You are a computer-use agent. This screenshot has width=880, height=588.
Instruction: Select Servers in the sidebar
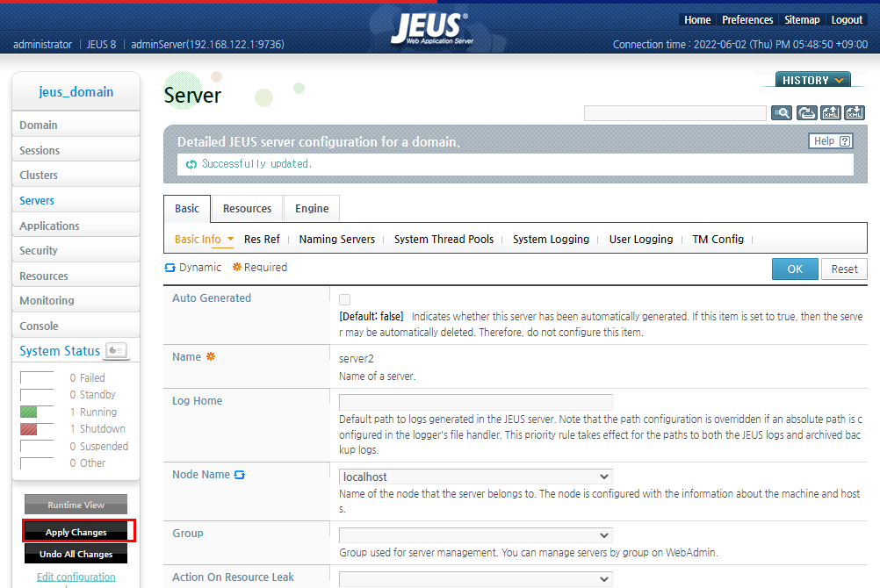76,200
